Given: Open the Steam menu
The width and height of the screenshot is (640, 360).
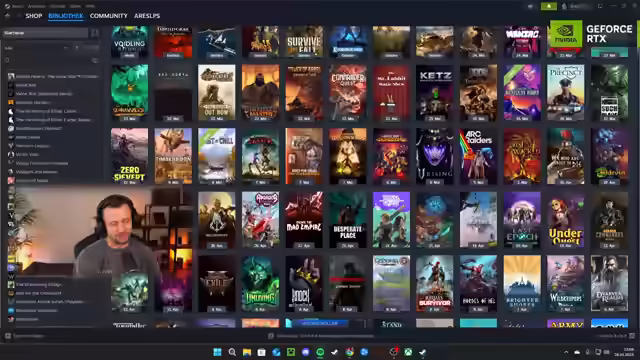Looking at the screenshot, I should (14, 6).
